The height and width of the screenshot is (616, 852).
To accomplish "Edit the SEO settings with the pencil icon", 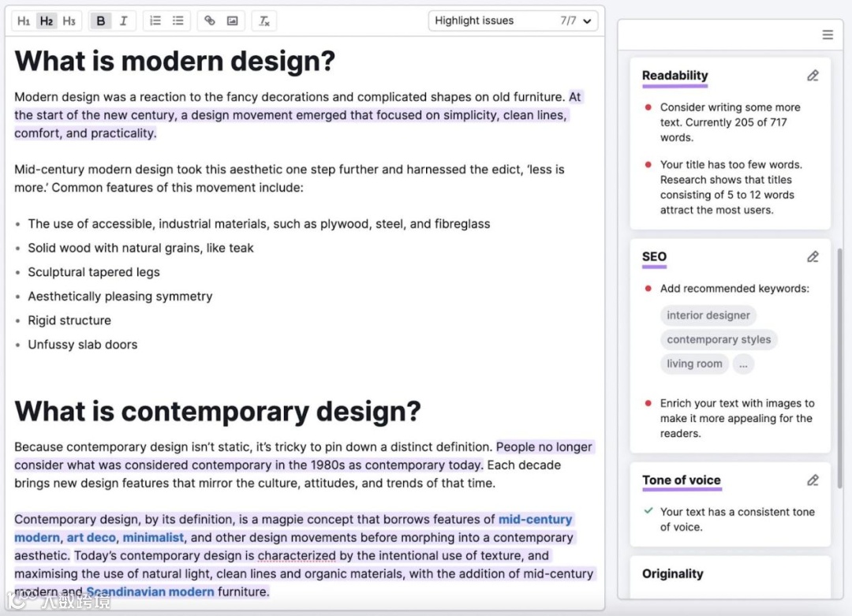I will click(x=813, y=256).
